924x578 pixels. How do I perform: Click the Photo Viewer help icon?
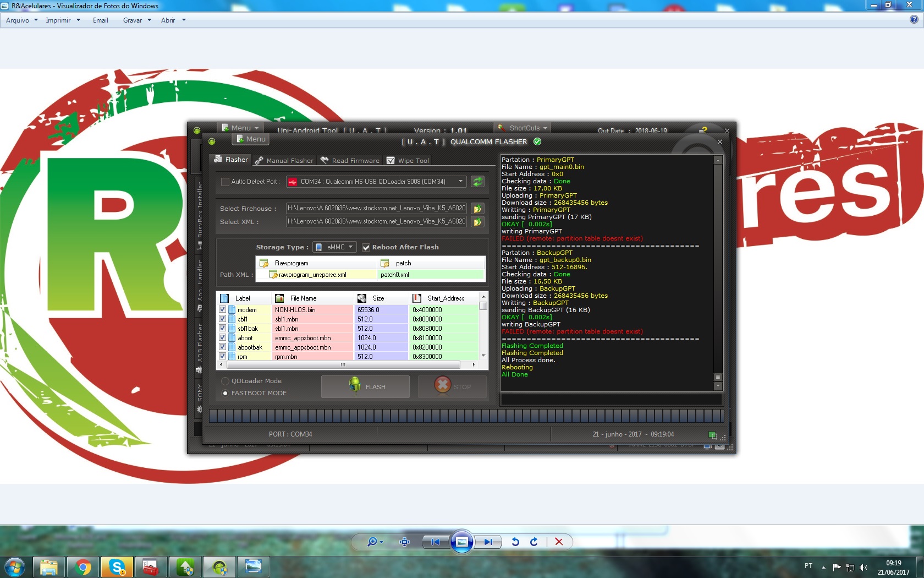(914, 19)
